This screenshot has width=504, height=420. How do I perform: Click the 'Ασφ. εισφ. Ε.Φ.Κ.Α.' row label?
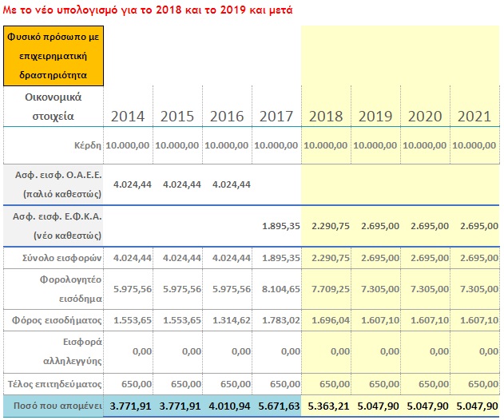[58, 226]
